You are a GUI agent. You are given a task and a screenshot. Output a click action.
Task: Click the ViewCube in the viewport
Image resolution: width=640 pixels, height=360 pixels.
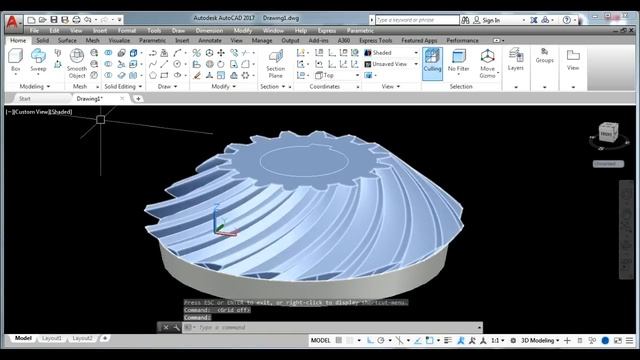[x=608, y=133]
